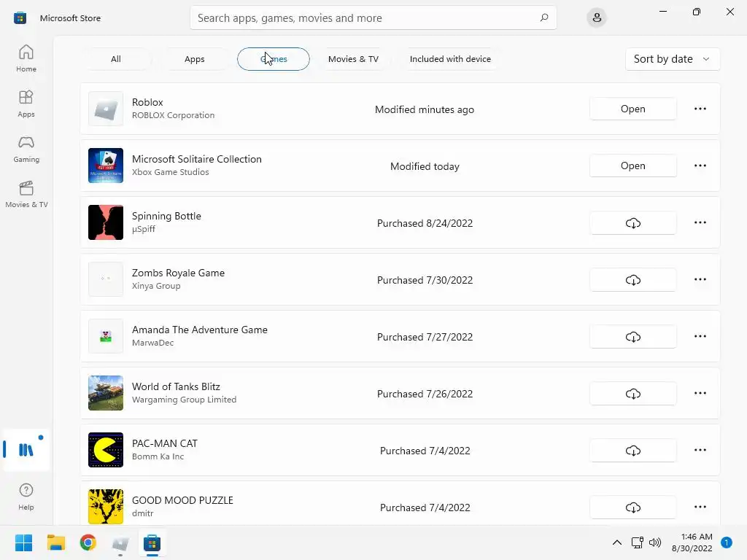
Task: Download Zombs Royale Game via cloud icon
Action: tap(632, 279)
